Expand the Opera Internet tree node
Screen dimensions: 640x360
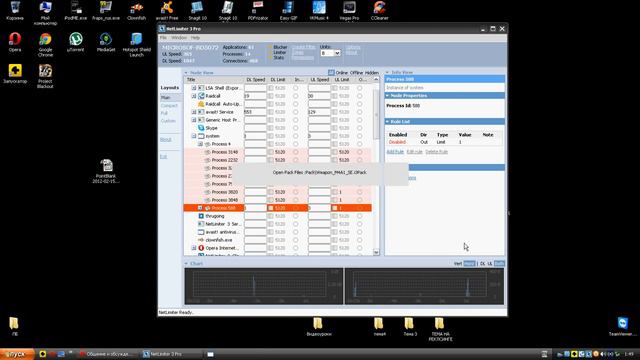coord(194,248)
